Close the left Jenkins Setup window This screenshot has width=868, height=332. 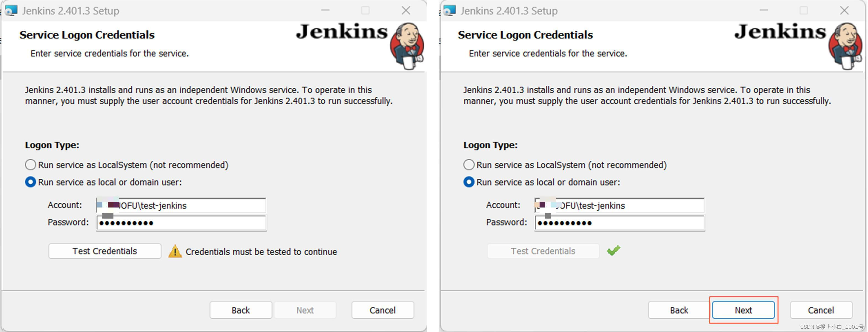click(x=406, y=11)
